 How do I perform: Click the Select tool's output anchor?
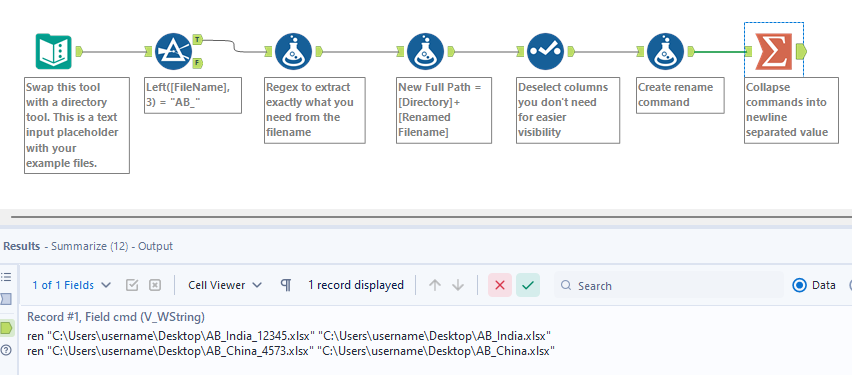coord(571,52)
